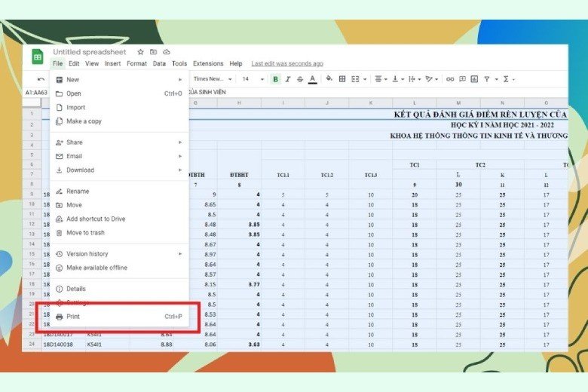Open text wrapping options
Image resolution: width=588 pixels, height=392 pixels.
(x=415, y=78)
